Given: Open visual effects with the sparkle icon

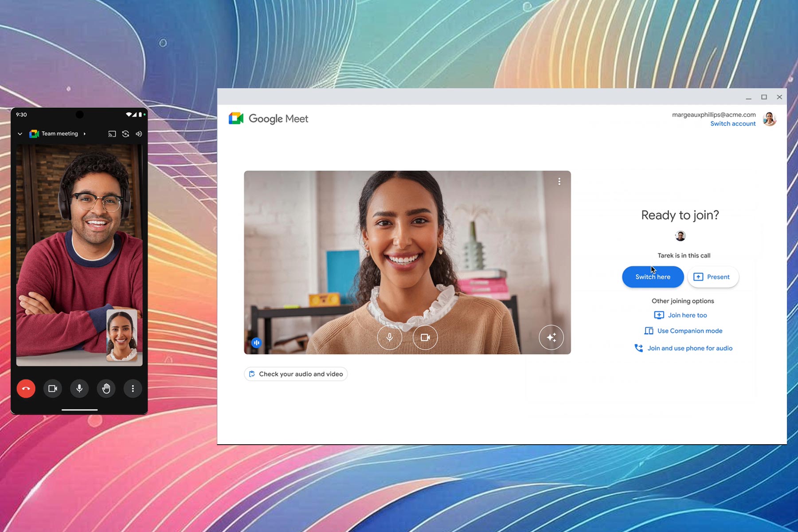Looking at the screenshot, I should point(552,337).
